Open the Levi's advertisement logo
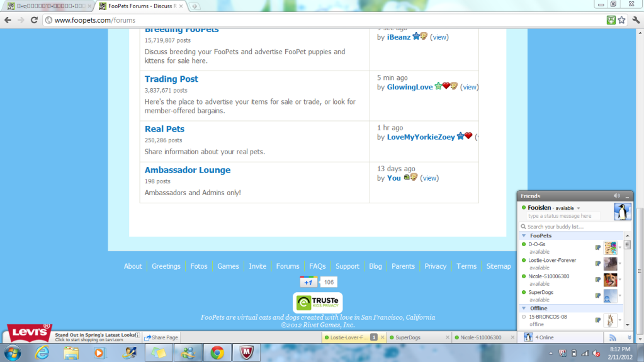The width and height of the screenshot is (644, 362). [30, 332]
